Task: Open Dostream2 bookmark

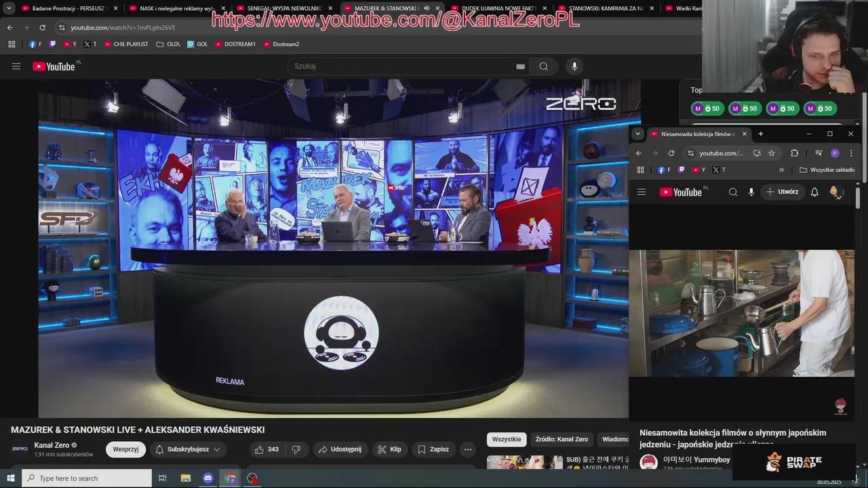Action: click(281, 44)
